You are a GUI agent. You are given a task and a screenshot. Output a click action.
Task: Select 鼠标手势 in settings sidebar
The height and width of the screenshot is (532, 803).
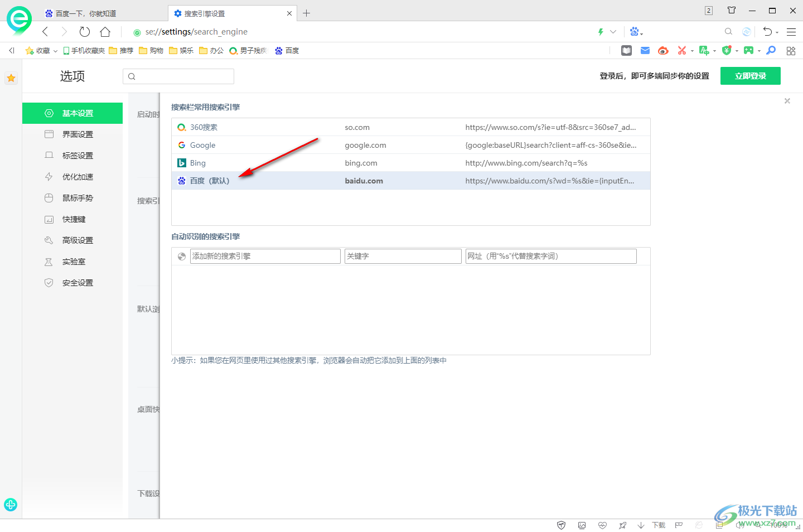[72, 198]
